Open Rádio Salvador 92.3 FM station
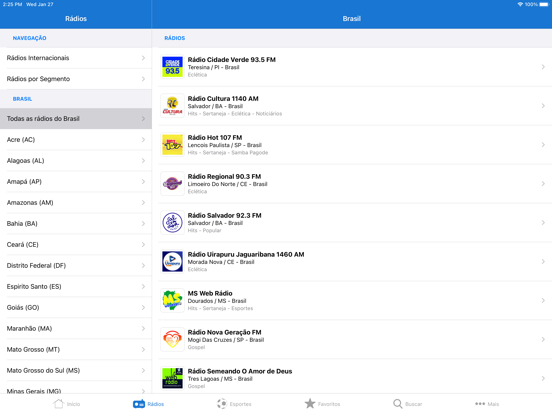 point(352,222)
